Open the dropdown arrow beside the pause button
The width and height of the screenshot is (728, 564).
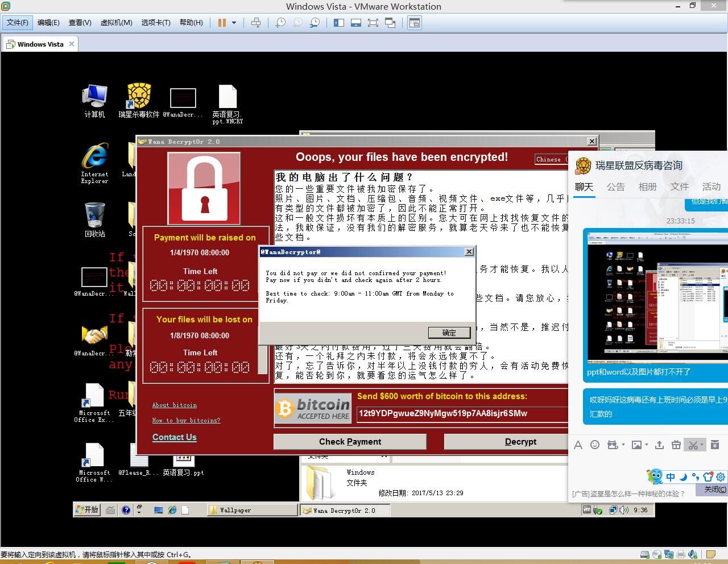[x=234, y=23]
